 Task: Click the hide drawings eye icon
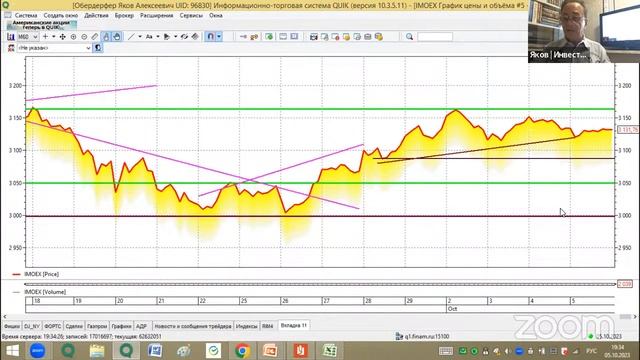(184, 37)
